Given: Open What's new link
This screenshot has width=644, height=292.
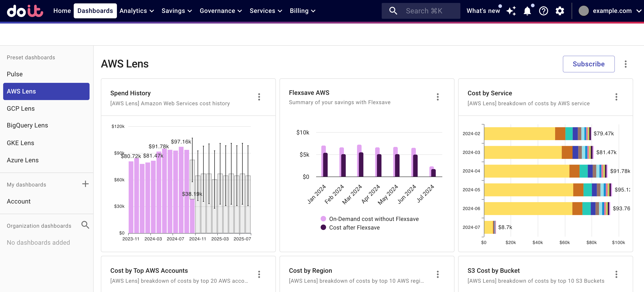Looking at the screenshot, I should [483, 11].
